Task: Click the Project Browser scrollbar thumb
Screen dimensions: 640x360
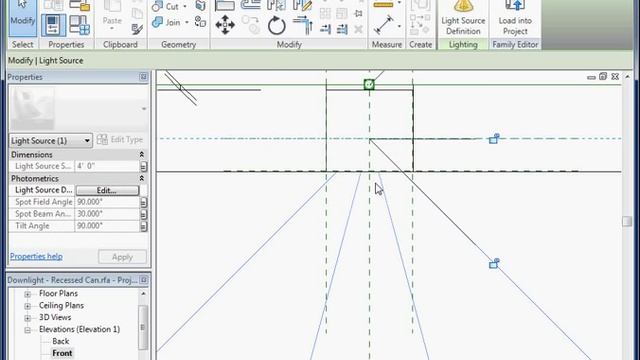Action: 143,327
